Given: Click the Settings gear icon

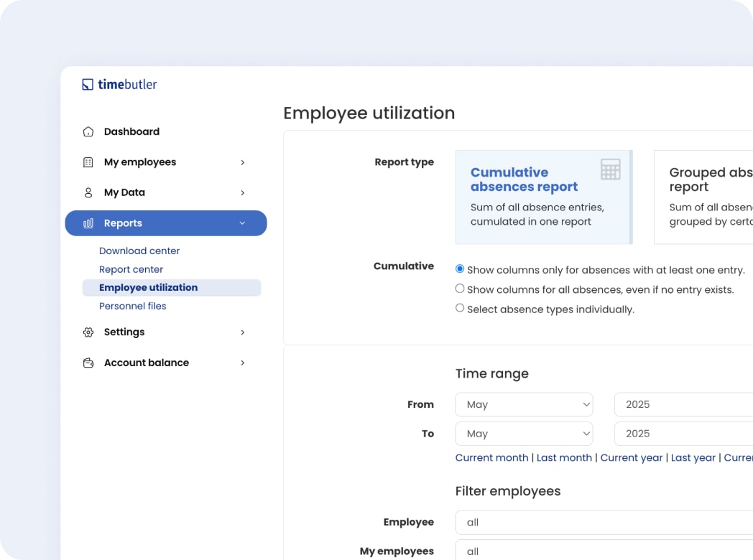Looking at the screenshot, I should [88, 332].
